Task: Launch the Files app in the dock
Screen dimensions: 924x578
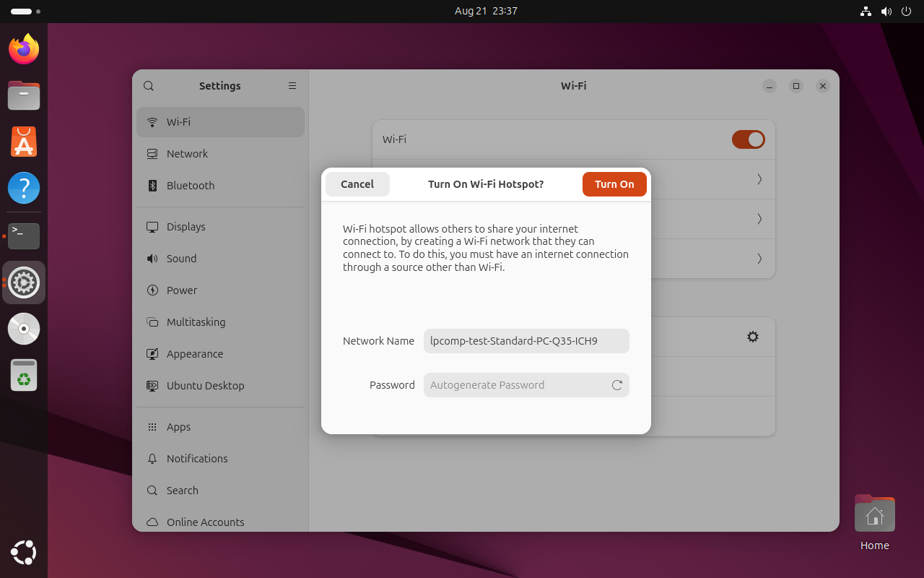Action: click(x=24, y=95)
